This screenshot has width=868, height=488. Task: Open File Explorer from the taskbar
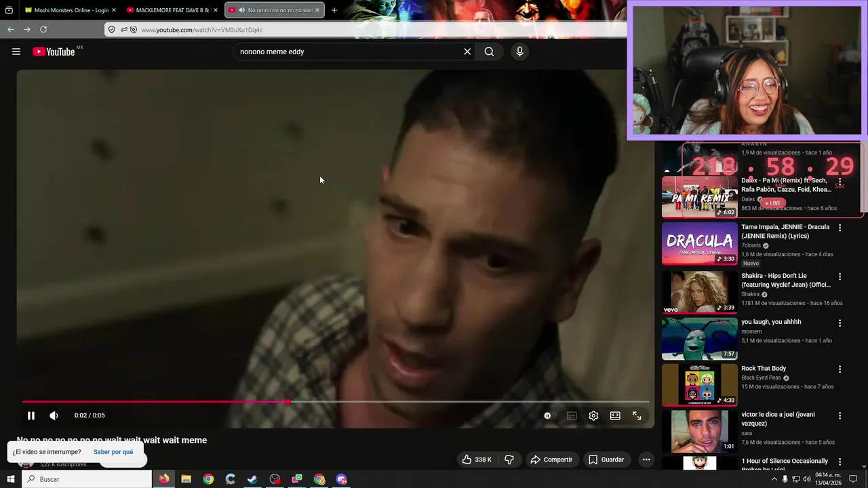coord(186,479)
